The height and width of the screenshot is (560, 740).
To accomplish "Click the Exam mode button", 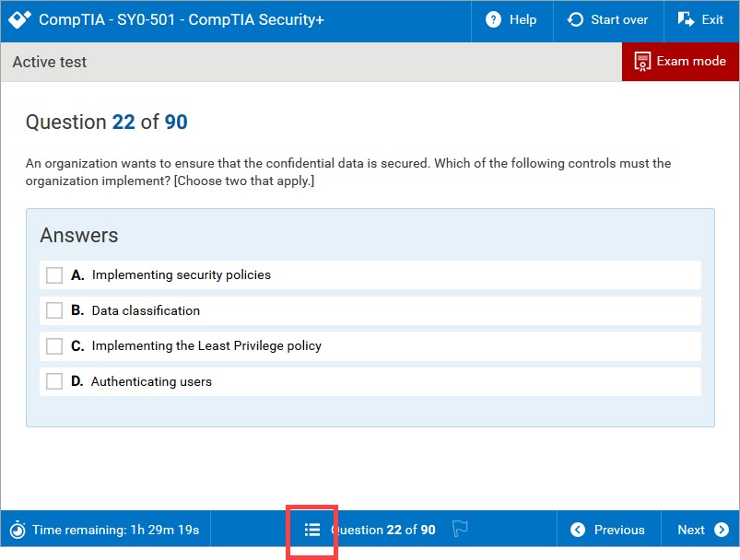I will (680, 62).
